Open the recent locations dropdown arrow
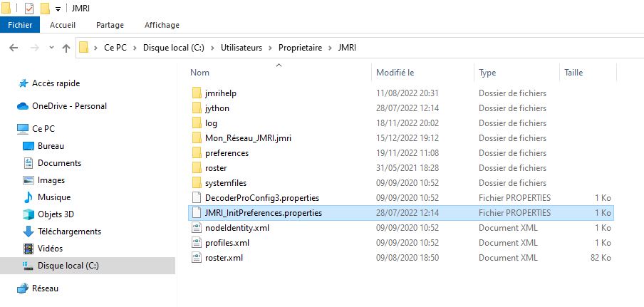This screenshot has width=644, height=307. (x=51, y=48)
